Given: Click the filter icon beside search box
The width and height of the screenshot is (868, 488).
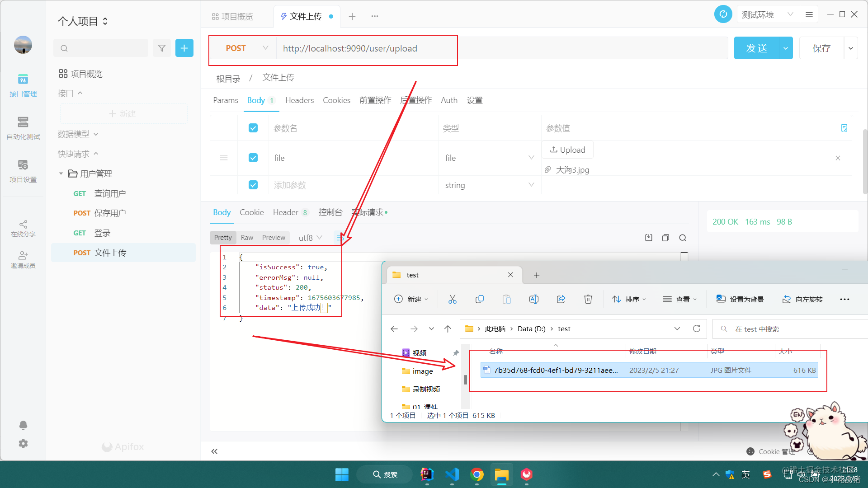Looking at the screenshot, I should click(x=161, y=48).
